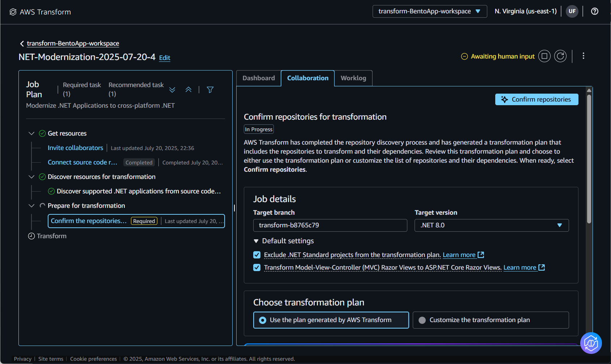Click the Discover resources green check status icon
Image resolution: width=611 pixels, height=364 pixels.
click(42, 177)
